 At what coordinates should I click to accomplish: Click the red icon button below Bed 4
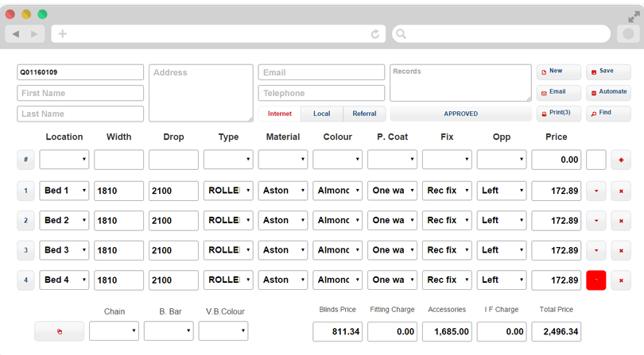pyautogui.click(x=59, y=331)
